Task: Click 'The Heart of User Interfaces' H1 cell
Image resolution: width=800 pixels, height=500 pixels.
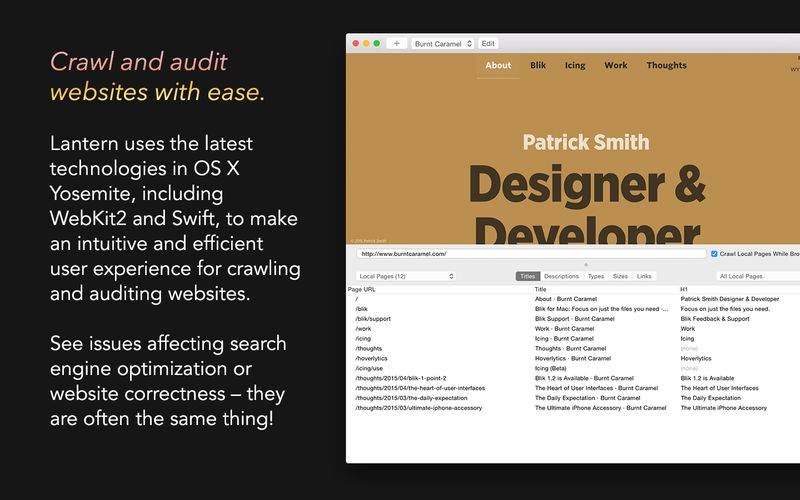Action: [719, 388]
